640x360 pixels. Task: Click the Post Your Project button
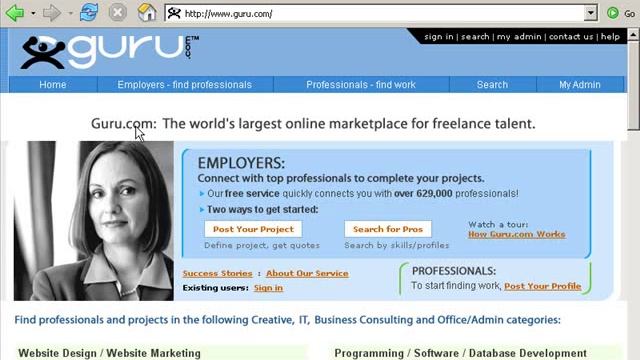click(x=253, y=229)
